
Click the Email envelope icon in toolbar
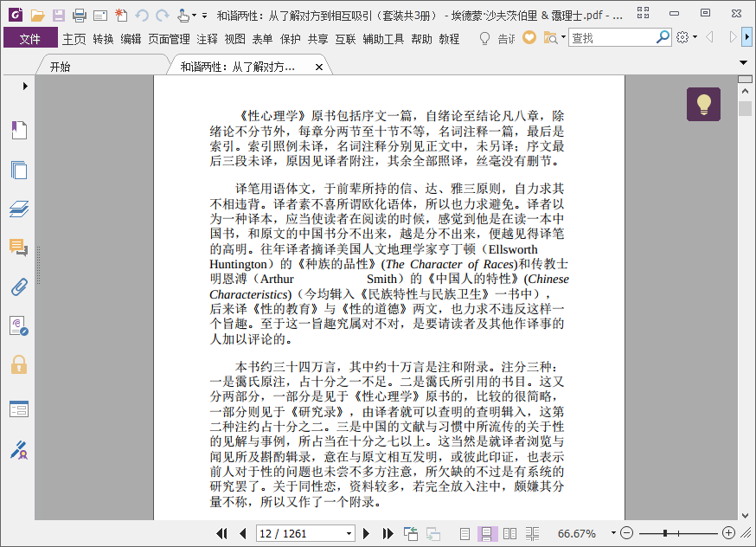click(100, 16)
